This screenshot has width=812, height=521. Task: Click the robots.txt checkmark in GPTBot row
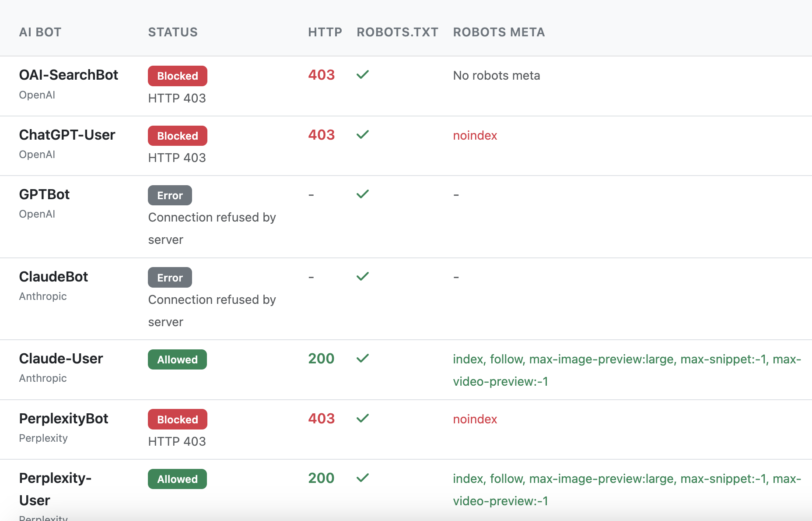click(x=363, y=194)
